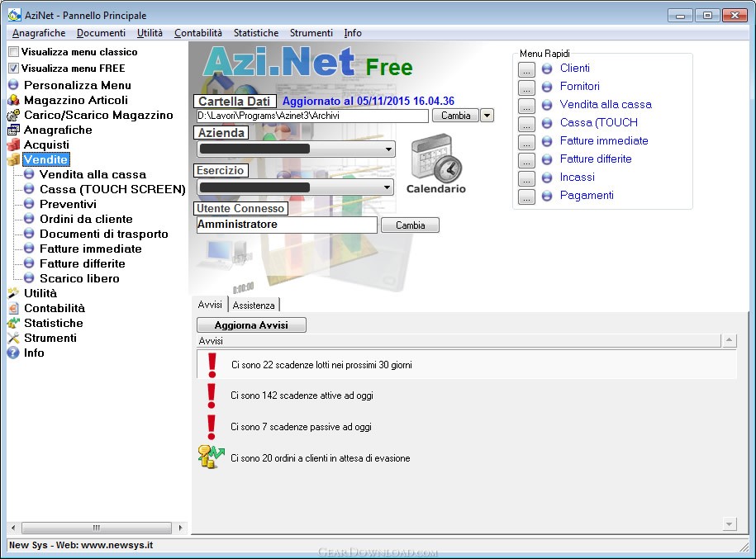Click the sidebar horizontal scrollbar thumb
This screenshot has width=756, height=559.
click(97, 528)
